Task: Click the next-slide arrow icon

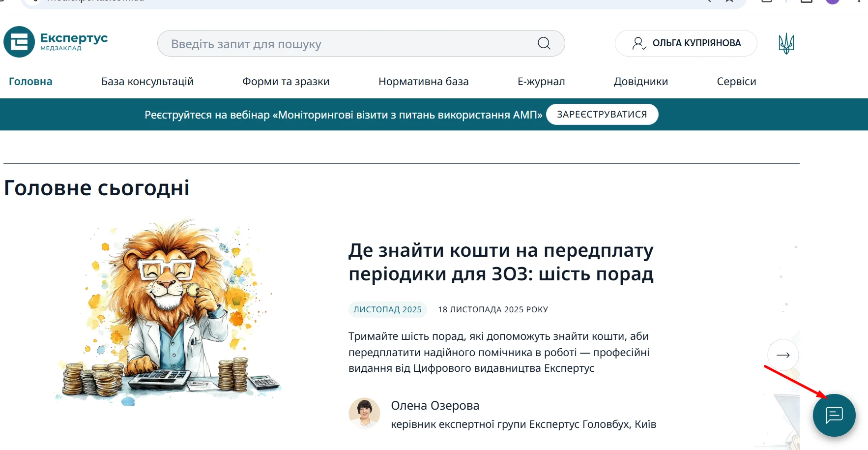Action: point(782,355)
